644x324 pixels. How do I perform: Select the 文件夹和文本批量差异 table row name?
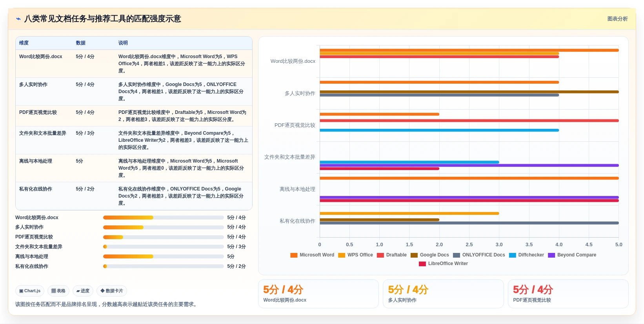43,133
